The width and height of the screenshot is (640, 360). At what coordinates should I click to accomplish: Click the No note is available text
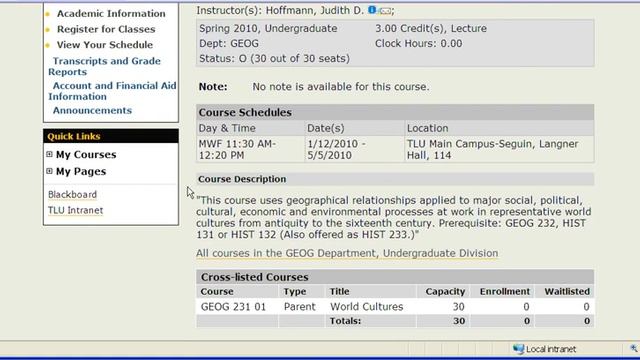pos(341,87)
